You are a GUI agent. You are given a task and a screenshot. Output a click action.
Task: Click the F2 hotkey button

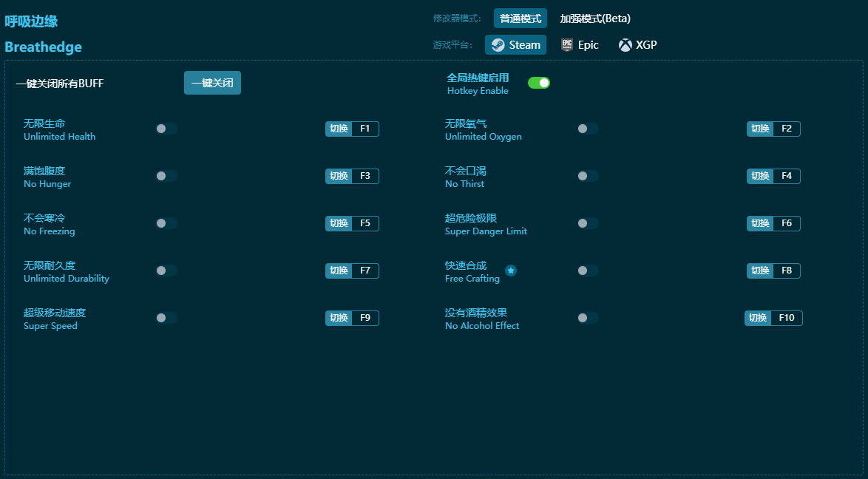(773, 129)
